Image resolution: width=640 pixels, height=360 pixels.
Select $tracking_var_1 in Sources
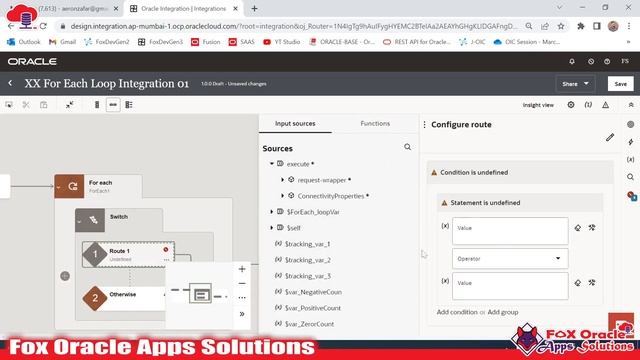[x=307, y=244]
